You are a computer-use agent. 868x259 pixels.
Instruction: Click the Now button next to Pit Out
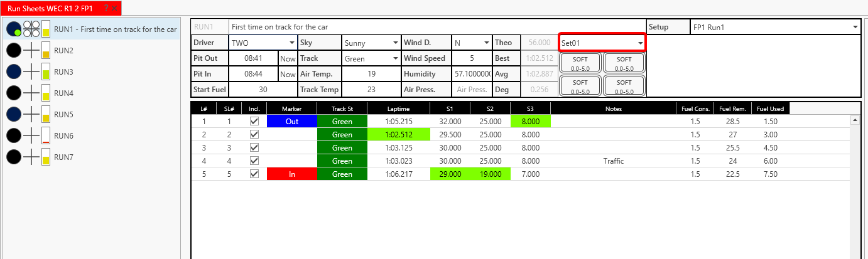(x=288, y=58)
